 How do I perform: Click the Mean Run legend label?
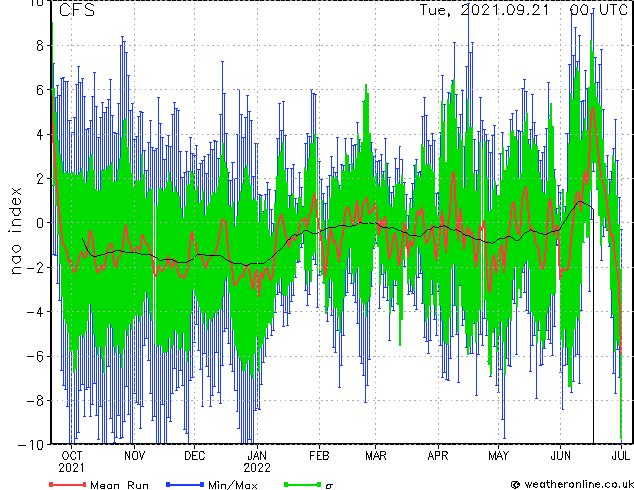click(119, 485)
